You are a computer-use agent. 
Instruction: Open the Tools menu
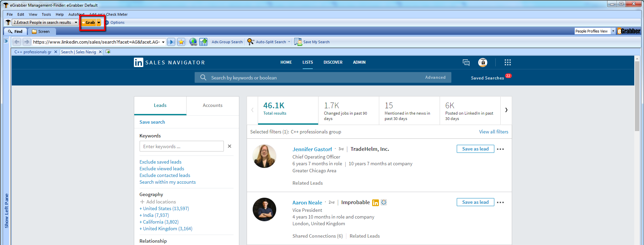click(x=46, y=14)
